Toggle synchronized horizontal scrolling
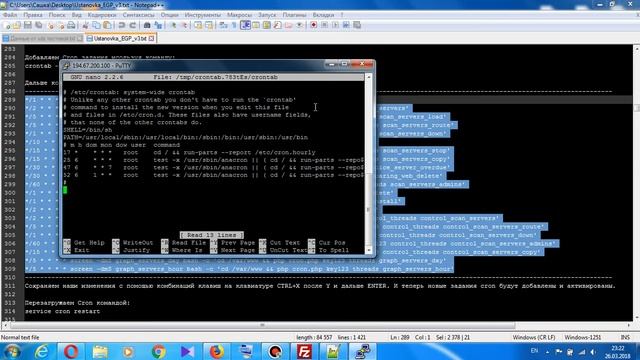The width and height of the screenshot is (640, 360). point(209,25)
